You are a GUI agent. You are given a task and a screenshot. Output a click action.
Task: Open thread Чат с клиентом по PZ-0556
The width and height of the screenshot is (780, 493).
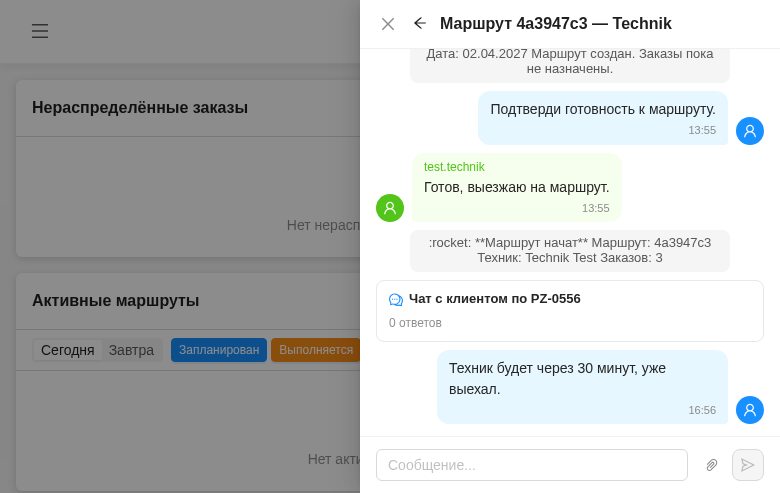click(494, 299)
